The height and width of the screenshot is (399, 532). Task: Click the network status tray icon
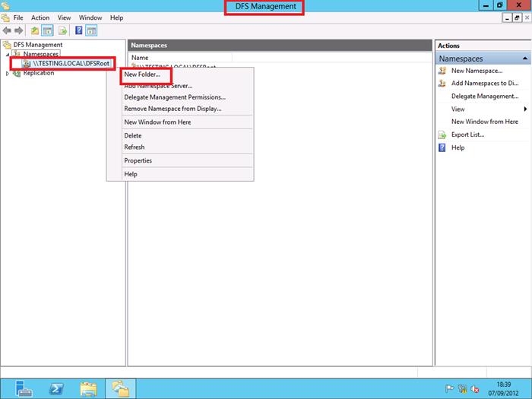tap(462, 389)
